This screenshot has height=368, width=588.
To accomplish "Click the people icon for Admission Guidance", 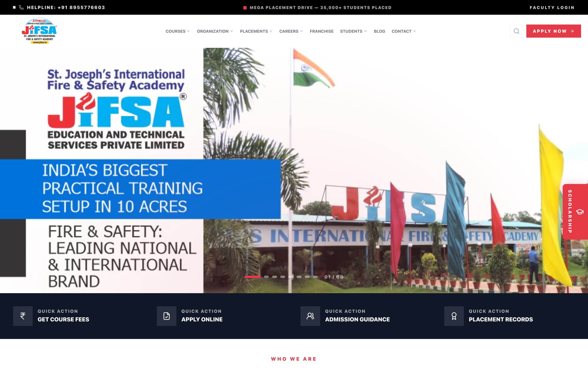I will tap(310, 316).
